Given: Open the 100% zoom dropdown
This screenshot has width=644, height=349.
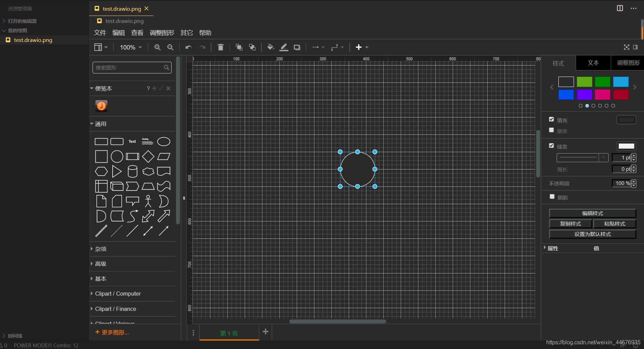Looking at the screenshot, I should click(131, 47).
